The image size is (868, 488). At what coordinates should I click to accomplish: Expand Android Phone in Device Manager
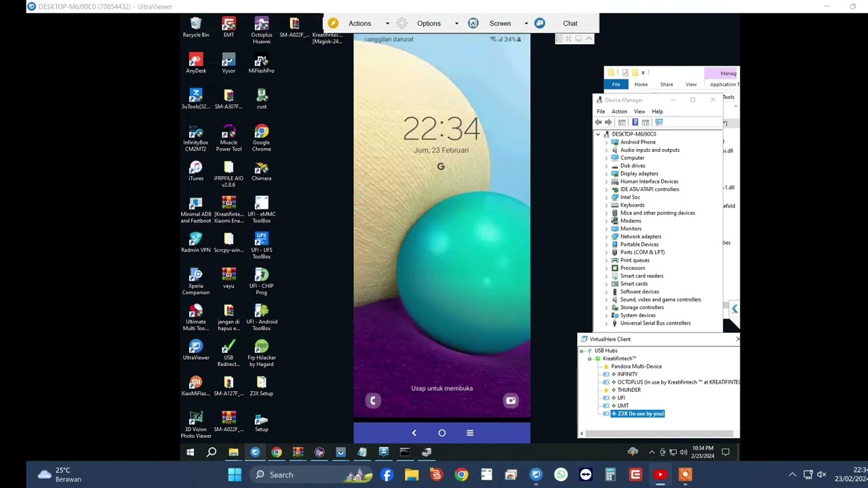pos(606,142)
